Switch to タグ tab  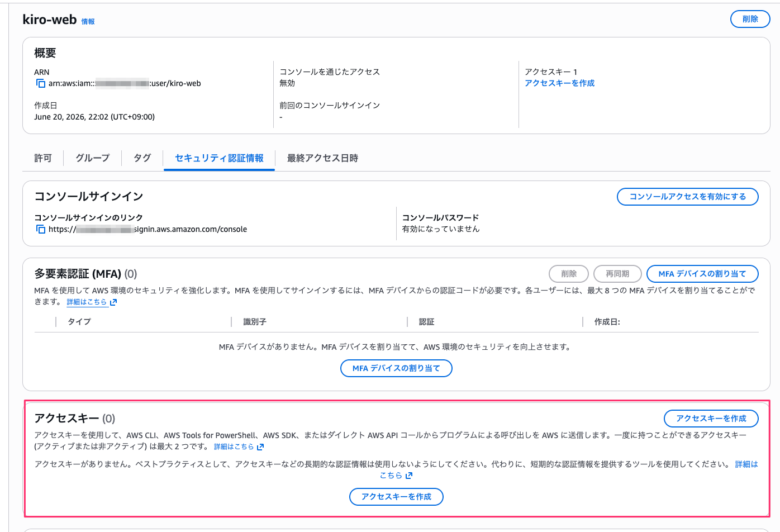(x=142, y=158)
